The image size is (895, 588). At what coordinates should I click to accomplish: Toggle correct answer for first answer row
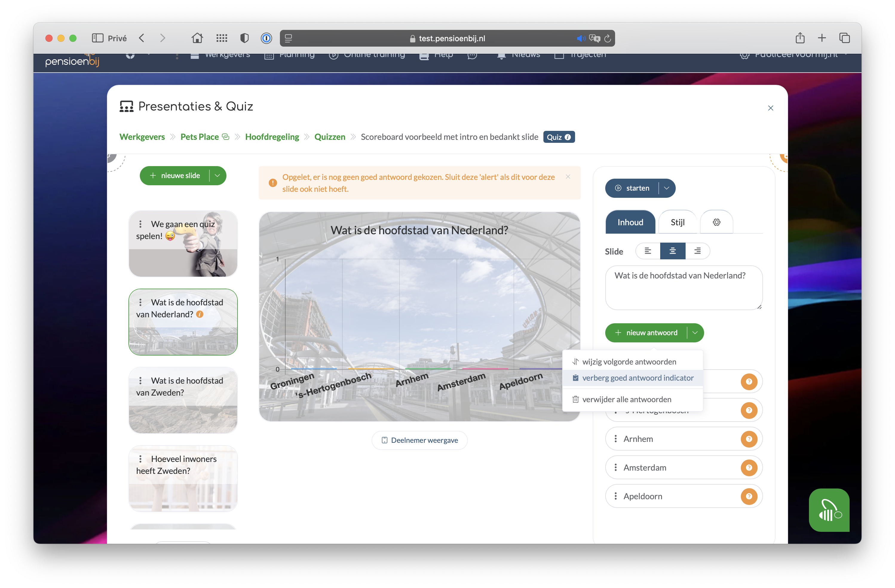click(x=749, y=382)
